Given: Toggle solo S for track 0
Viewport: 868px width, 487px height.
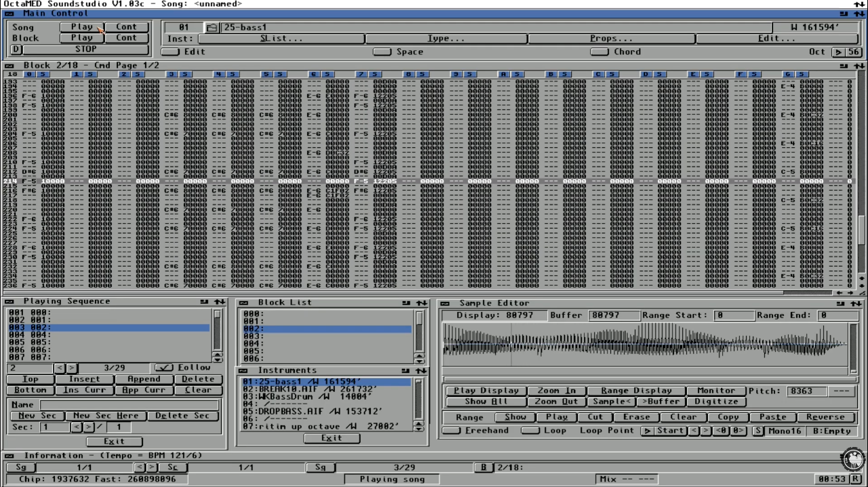Looking at the screenshot, I should [x=43, y=74].
